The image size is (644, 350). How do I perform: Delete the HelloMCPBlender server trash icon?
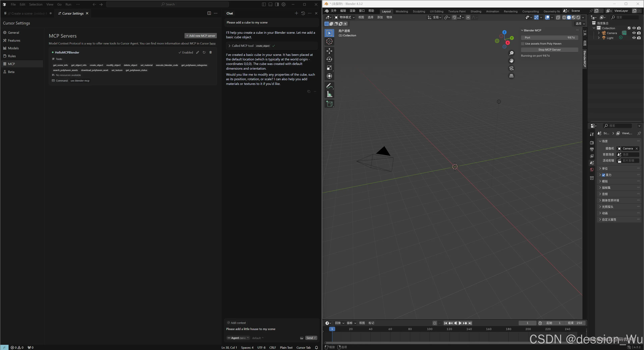click(210, 52)
